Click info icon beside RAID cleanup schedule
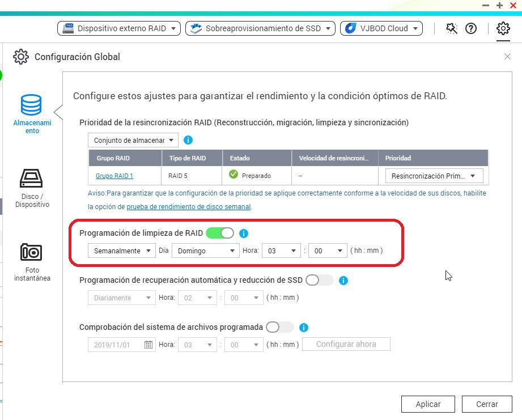The width and height of the screenshot is (522, 420). pos(244,233)
